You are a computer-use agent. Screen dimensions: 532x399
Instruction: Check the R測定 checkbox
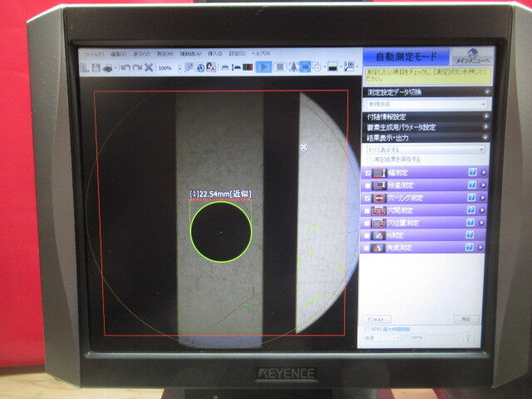pyautogui.click(x=367, y=236)
